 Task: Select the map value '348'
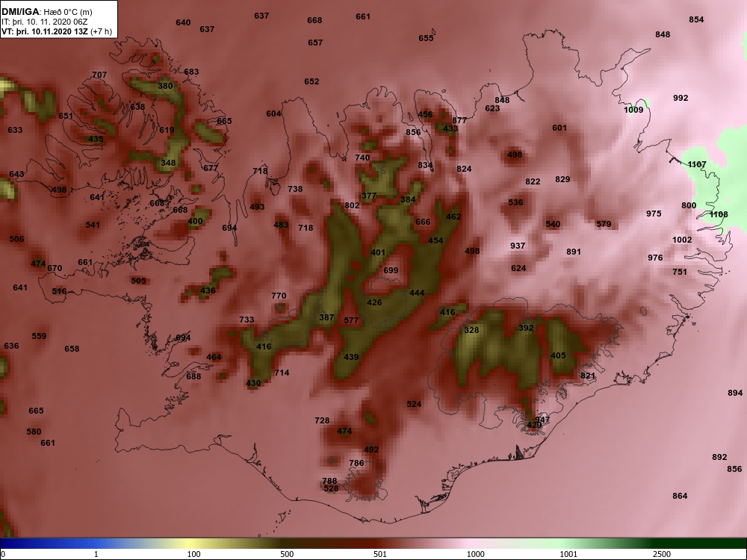tap(168, 163)
